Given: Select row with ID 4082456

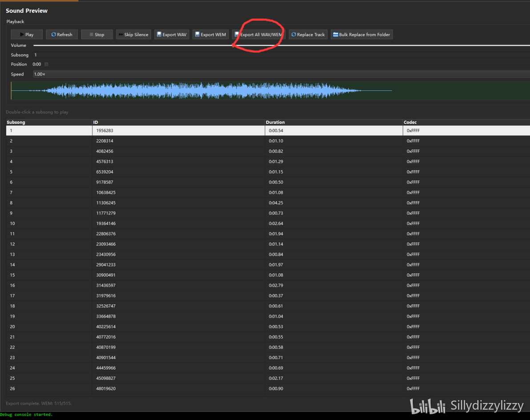Looking at the screenshot, I should (x=268, y=151).
